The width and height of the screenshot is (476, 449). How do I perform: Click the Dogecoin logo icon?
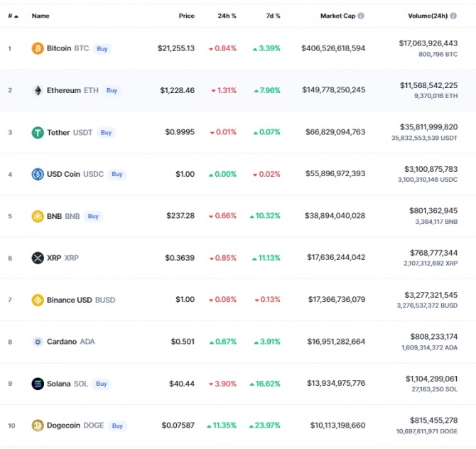click(38, 426)
